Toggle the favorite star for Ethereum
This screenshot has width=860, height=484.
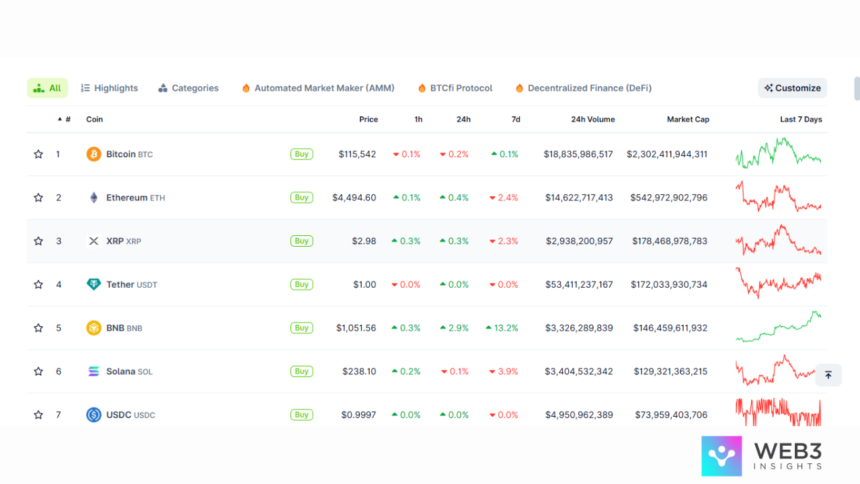coord(38,198)
